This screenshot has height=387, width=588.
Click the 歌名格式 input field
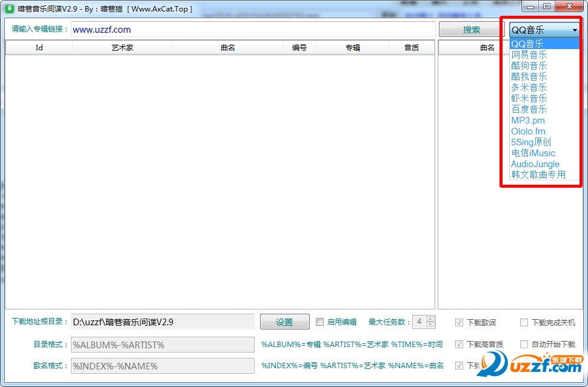point(162,366)
